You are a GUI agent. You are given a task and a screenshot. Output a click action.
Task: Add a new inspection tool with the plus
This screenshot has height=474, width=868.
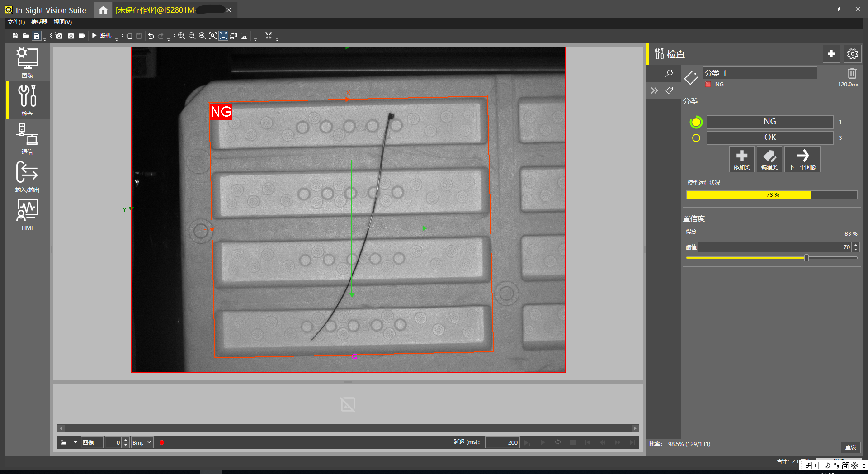(831, 54)
